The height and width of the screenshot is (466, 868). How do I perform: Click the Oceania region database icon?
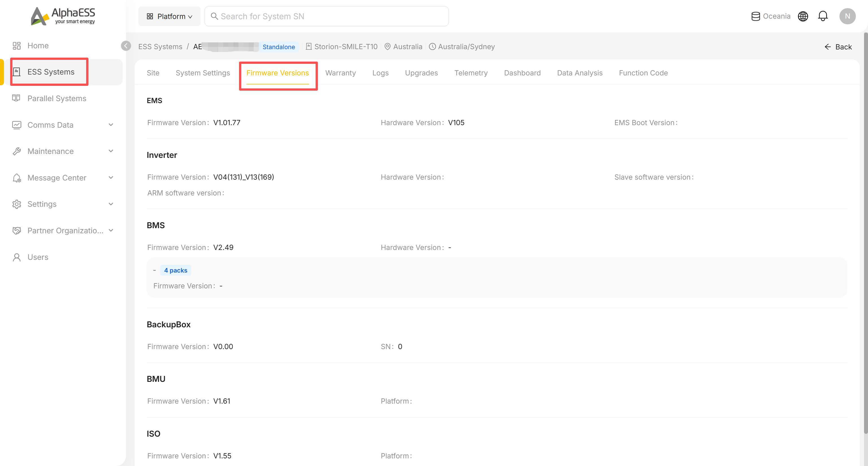pyautogui.click(x=756, y=16)
